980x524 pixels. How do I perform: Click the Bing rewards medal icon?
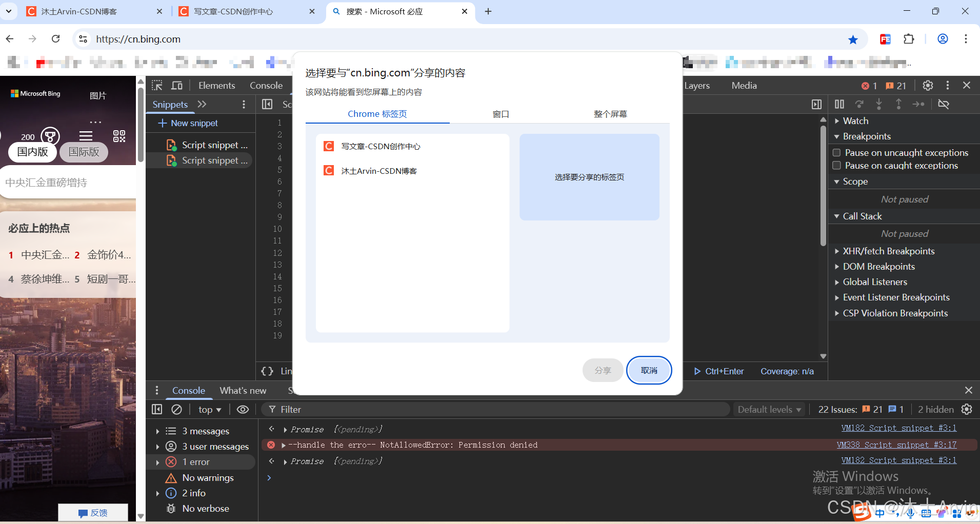tap(50, 136)
